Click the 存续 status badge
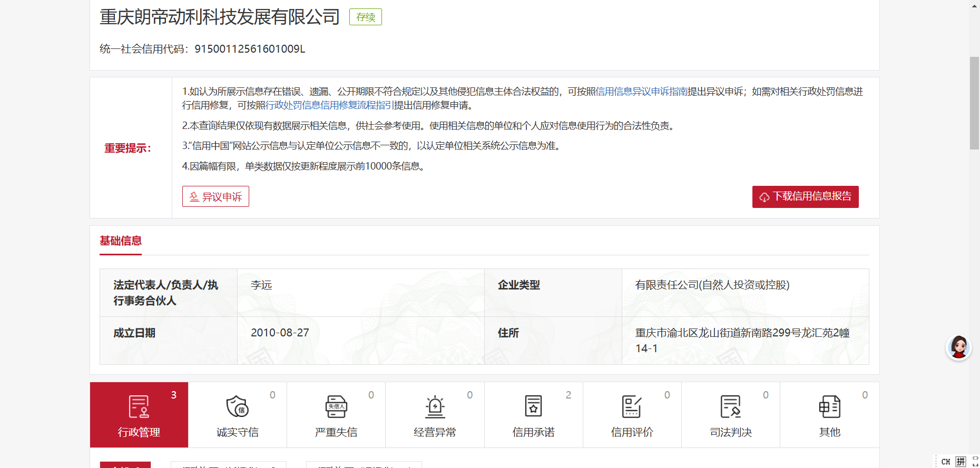 [365, 17]
